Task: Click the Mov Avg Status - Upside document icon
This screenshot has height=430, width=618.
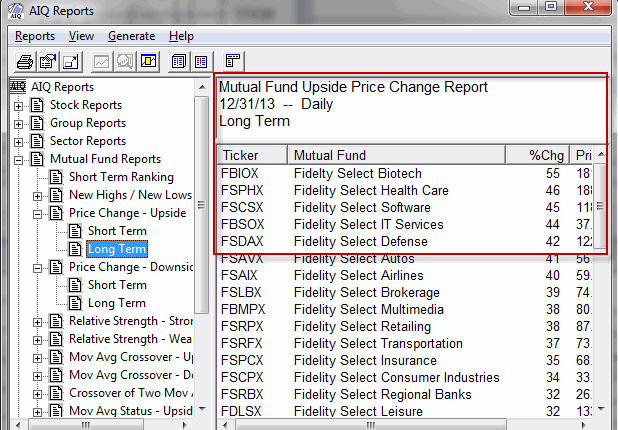Action: point(56,411)
